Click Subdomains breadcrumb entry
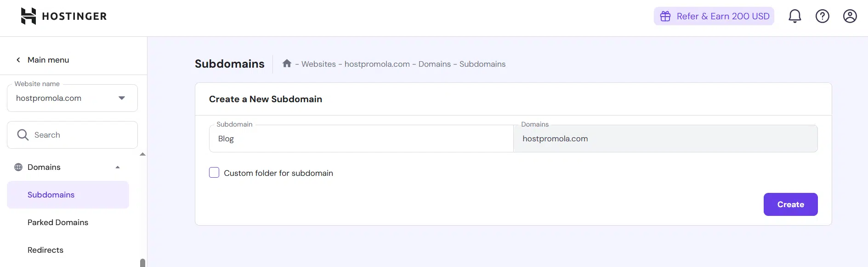 [482, 64]
